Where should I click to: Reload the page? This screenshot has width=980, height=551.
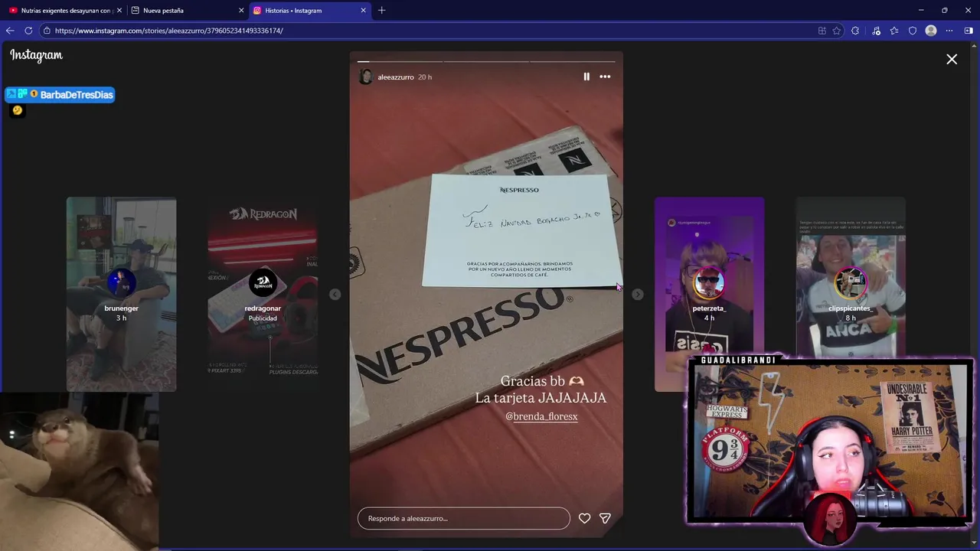(x=28, y=31)
